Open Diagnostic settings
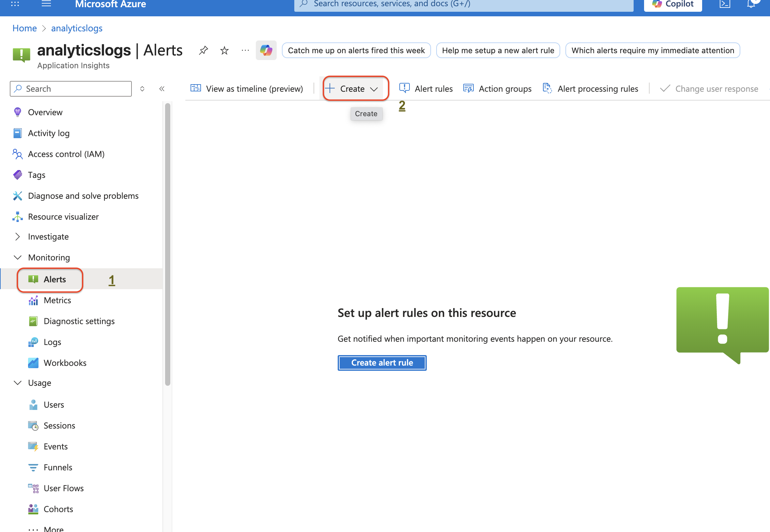Viewport: 770px width, 532px height. 79,321
